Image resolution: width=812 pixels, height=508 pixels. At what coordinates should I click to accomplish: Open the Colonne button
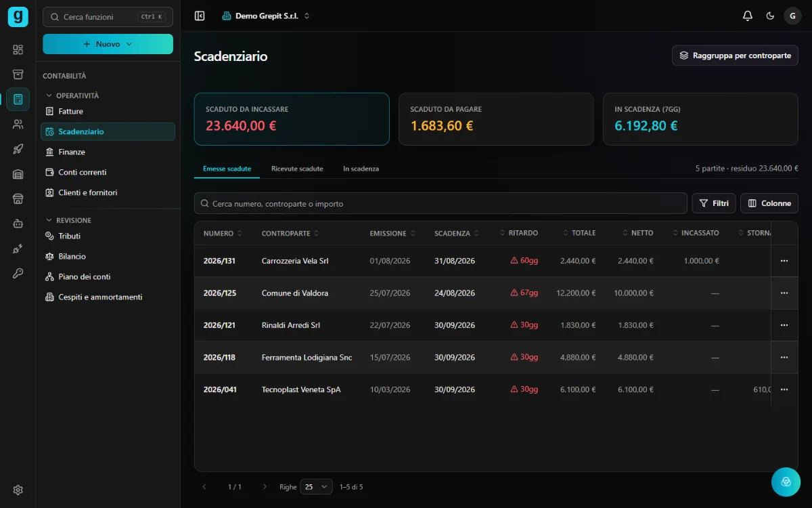tap(769, 203)
